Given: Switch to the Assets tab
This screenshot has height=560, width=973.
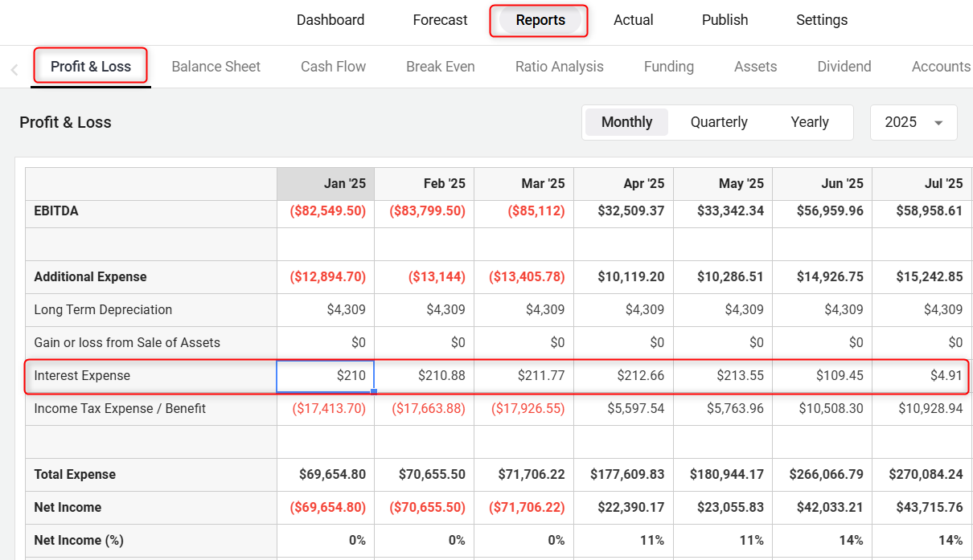Looking at the screenshot, I should pyautogui.click(x=755, y=67).
